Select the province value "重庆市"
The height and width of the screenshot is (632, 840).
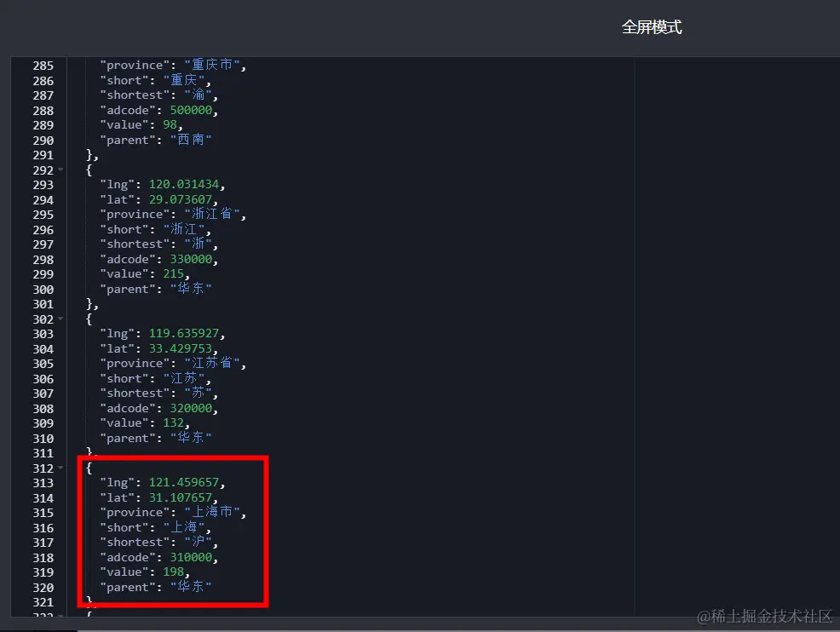click(x=212, y=65)
